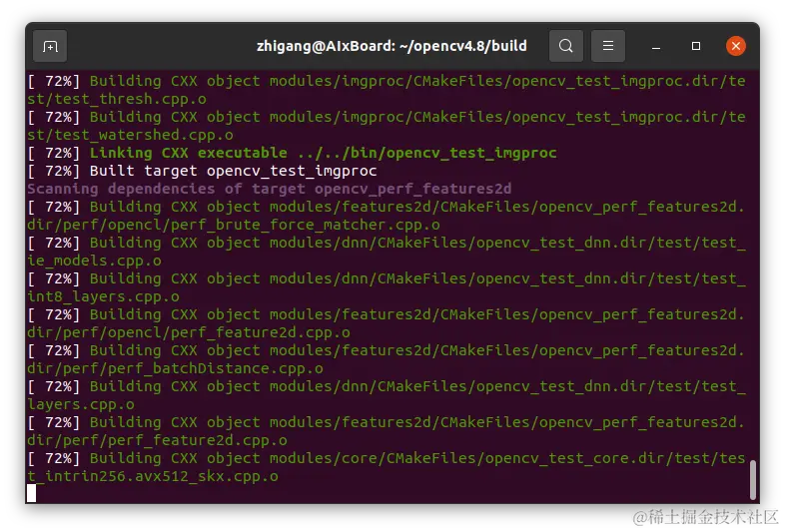Click 'Scanning dependencies of target' line
785x532 pixels.
[270, 190]
